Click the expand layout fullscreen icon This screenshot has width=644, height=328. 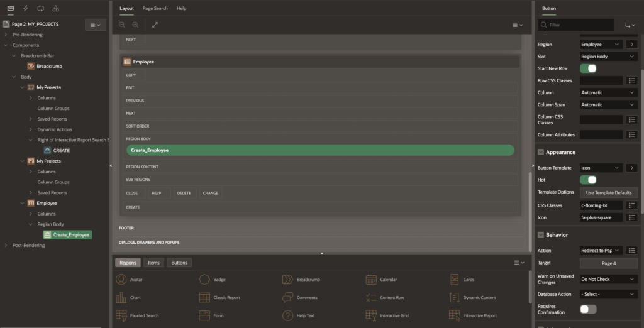155,25
